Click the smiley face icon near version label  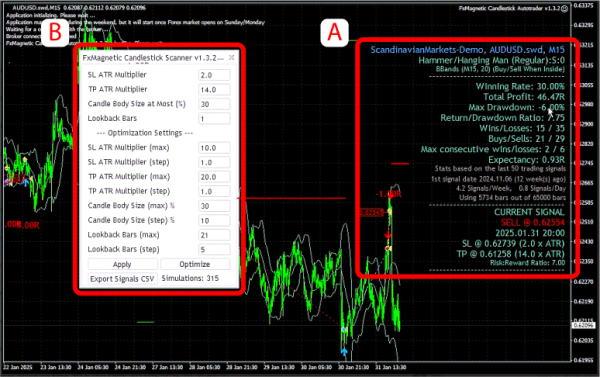(564, 9)
